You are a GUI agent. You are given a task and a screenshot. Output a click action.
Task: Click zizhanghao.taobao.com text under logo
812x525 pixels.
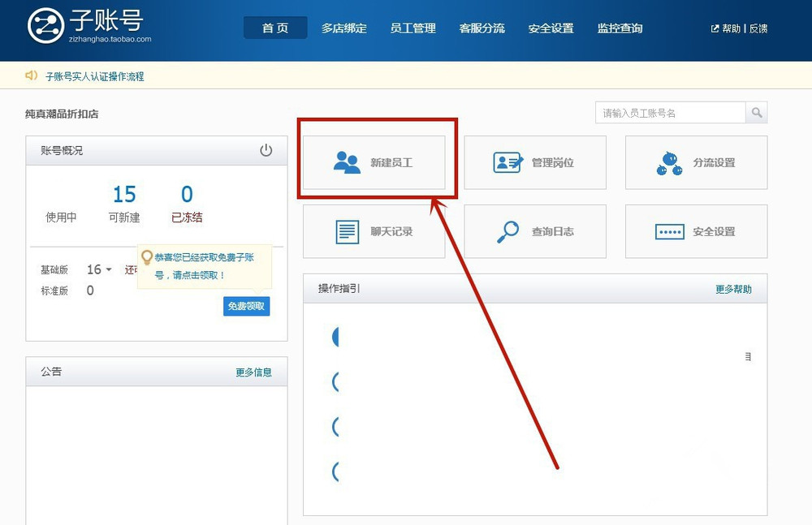(x=110, y=39)
